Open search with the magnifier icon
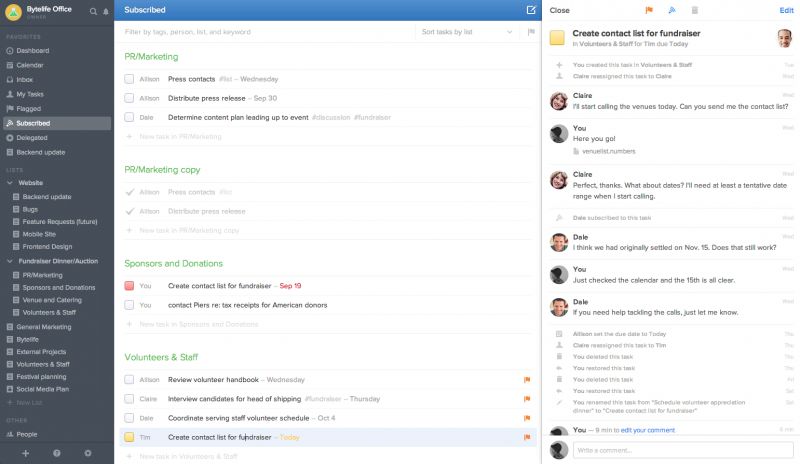 point(93,11)
